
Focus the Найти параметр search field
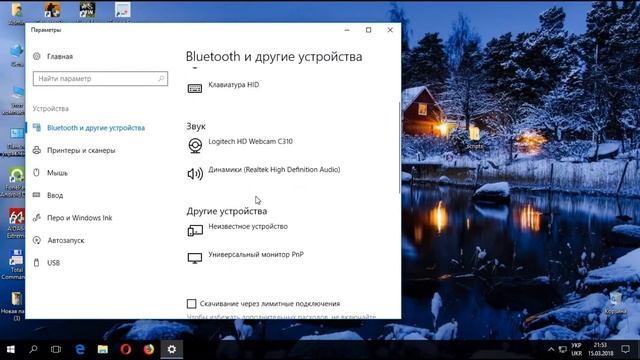click(x=100, y=78)
